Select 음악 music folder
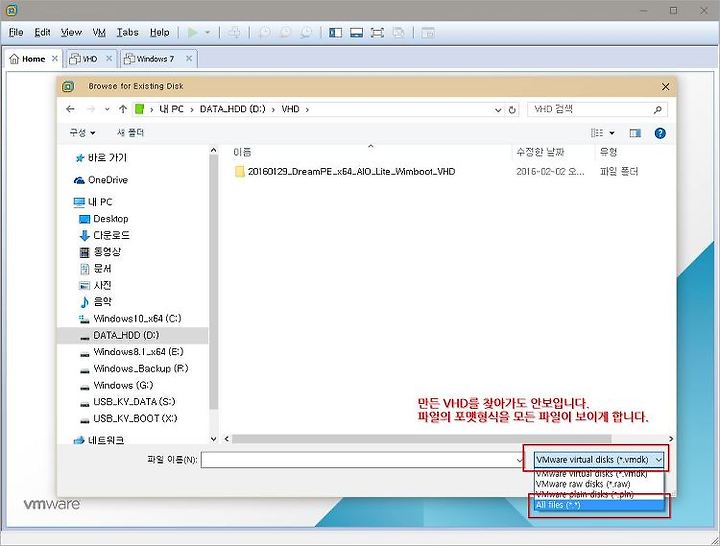Screen dimensions: 720x546 pyautogui.click(x=96, y=302)
